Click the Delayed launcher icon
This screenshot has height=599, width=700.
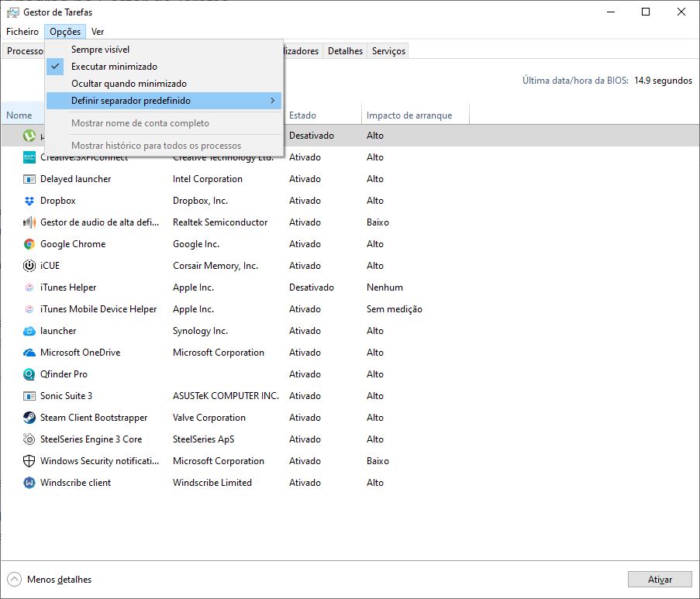point(29,179)
